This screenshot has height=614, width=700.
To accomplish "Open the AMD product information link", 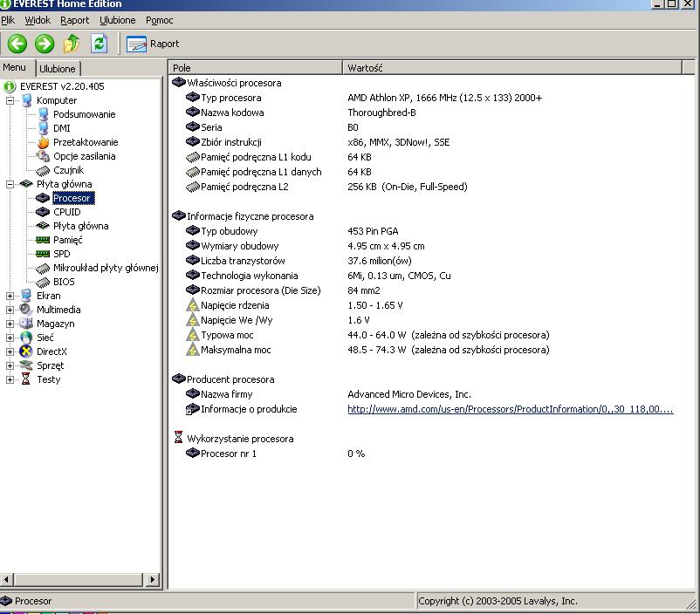I will (x=511, y=409).
